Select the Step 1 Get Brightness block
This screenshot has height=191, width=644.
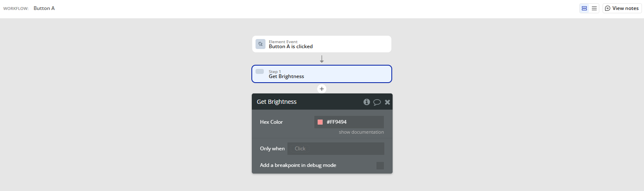[x=322, y=74]
